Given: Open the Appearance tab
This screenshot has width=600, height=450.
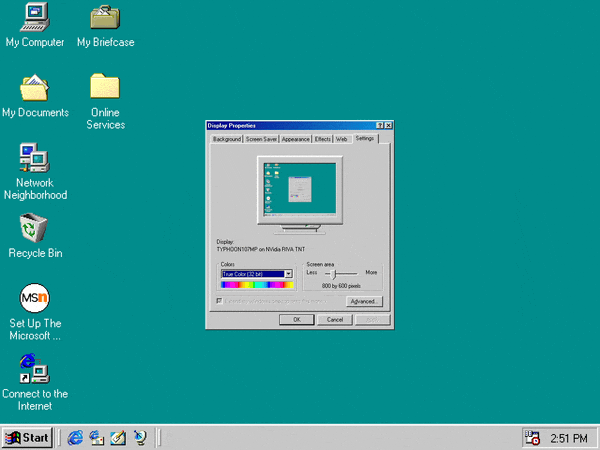Looking at the screenshot, I should tap(296, 139).
